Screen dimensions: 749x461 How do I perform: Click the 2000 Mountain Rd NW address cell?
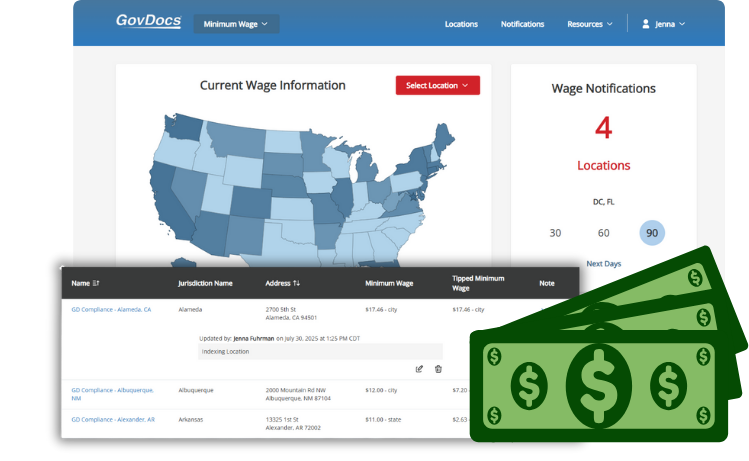point(298,394)
